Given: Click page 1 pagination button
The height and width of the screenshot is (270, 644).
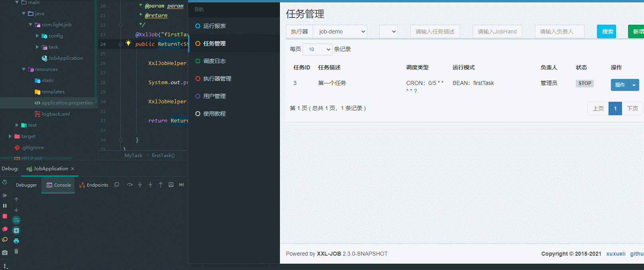Looking at the screenshot, I should coord(615,108).
